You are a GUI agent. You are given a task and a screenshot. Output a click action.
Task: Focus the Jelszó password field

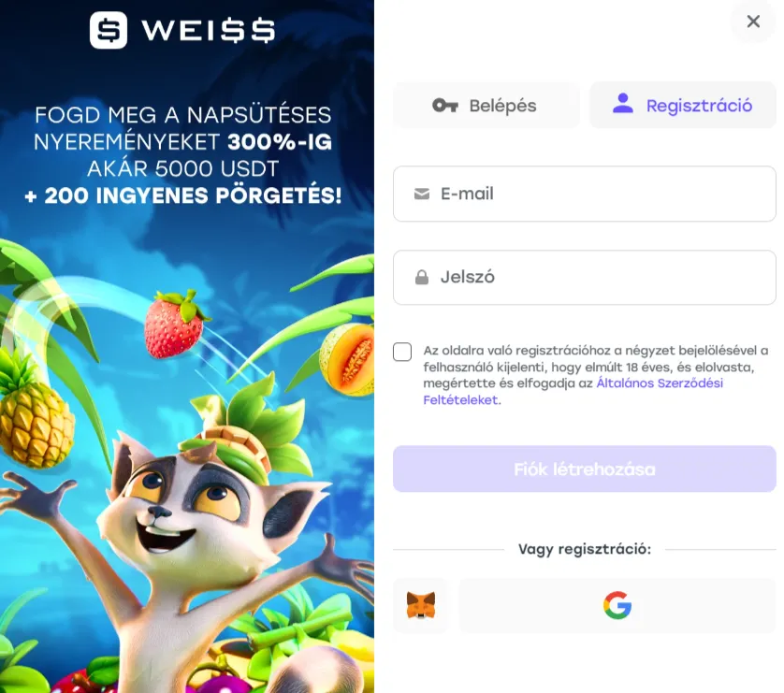[x=585, y=278]
